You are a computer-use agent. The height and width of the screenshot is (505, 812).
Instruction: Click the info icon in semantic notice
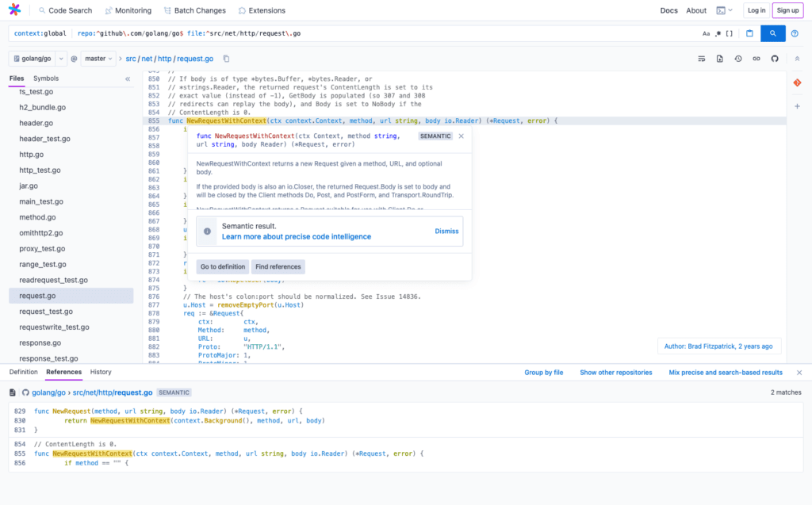pyautogui.click(x=207, y=231)
